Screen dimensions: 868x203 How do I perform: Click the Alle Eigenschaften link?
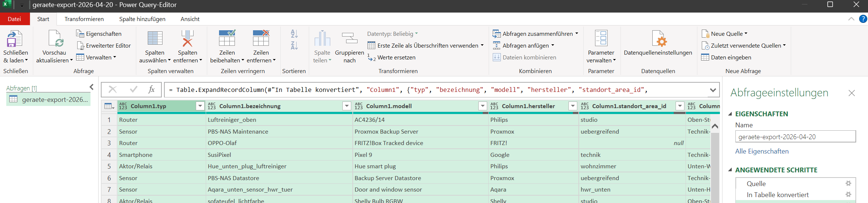tap(762, 151)
